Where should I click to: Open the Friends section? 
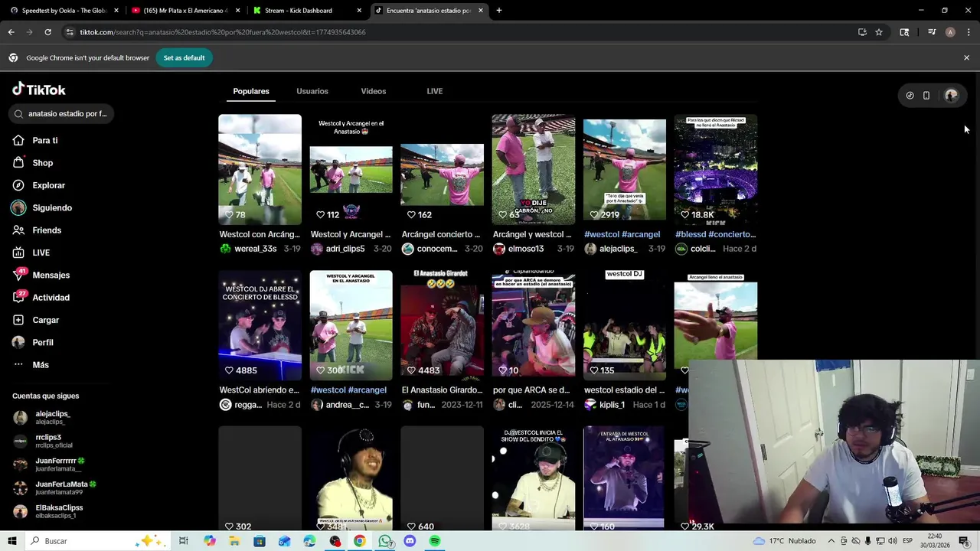(37, 230)
